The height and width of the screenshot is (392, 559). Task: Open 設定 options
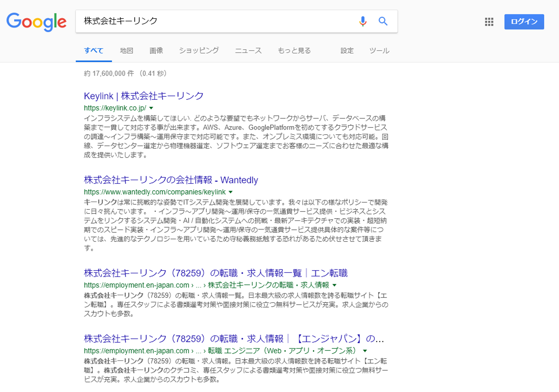click(x=347, y=51)
